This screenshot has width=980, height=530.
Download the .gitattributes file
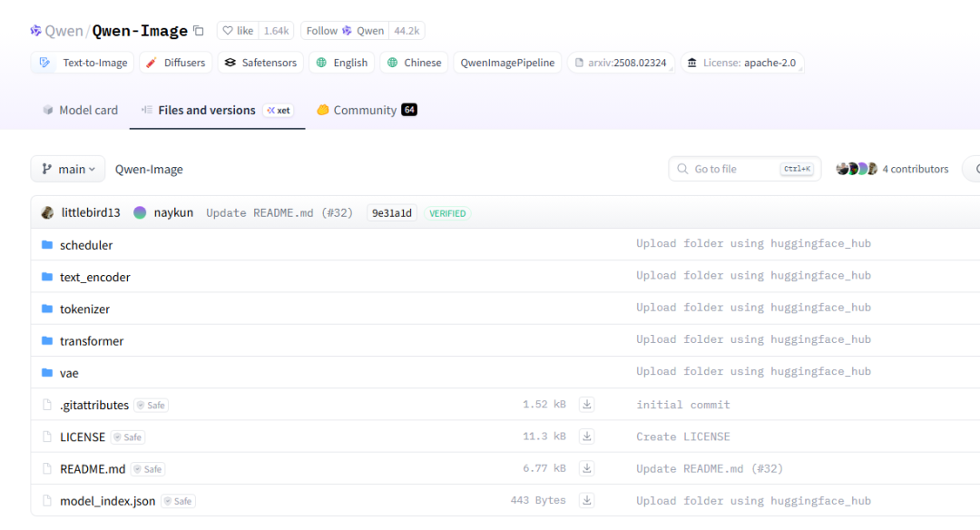[587, 405]
